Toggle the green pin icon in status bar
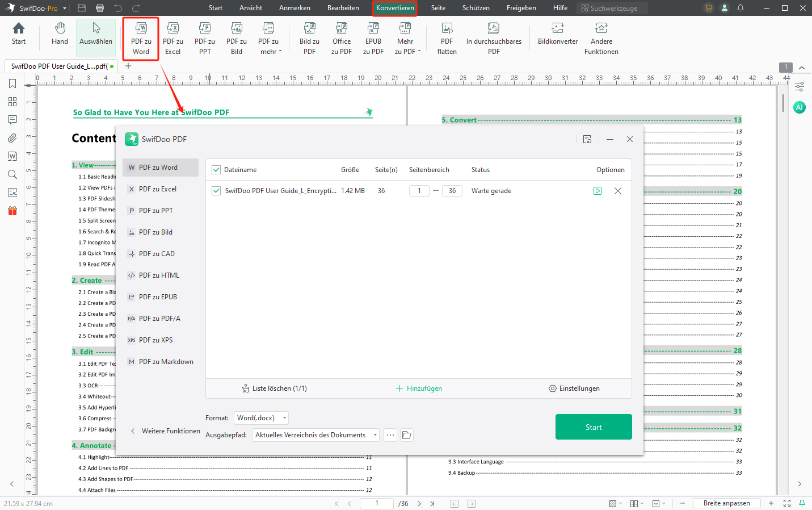Screen dimensions: 812x510 pyautogui.click(x=802, y=503)
